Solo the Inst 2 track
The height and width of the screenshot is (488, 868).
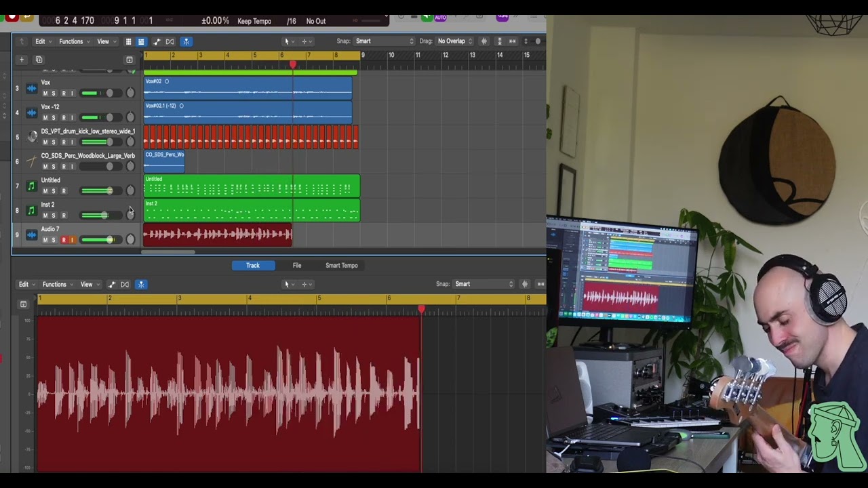pos(54,216)
